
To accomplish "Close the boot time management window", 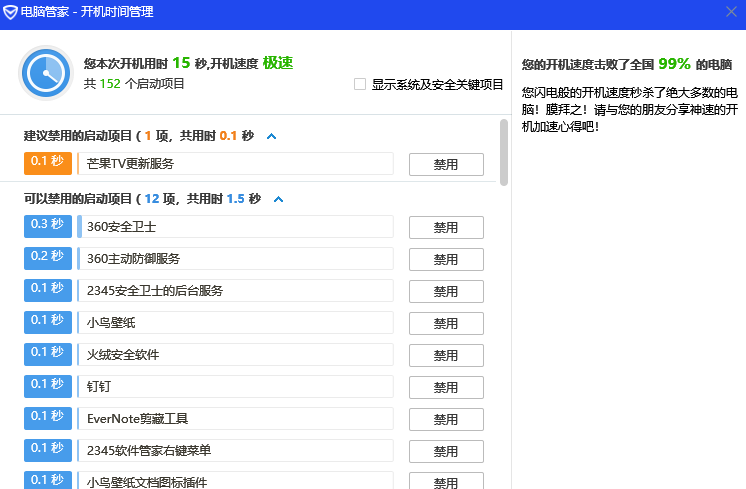I will 730,12.
